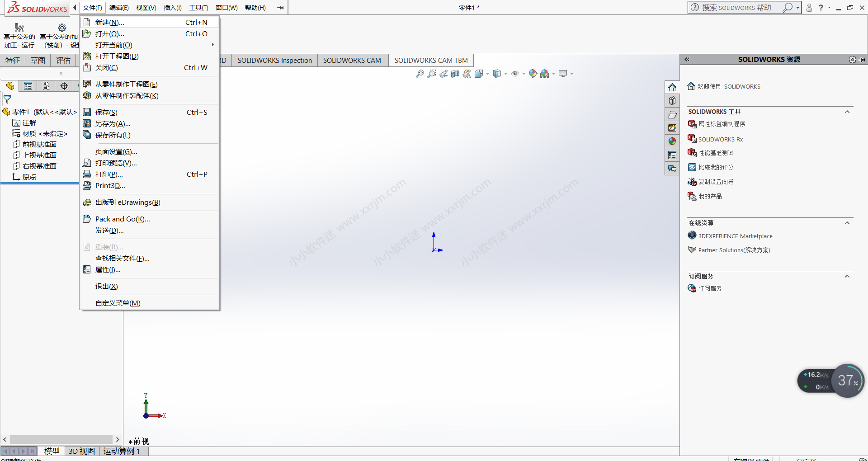The width and height of the screenshot is (868, 461).
Task: Click the user login icon in title bar
Action: click(809, 8)
